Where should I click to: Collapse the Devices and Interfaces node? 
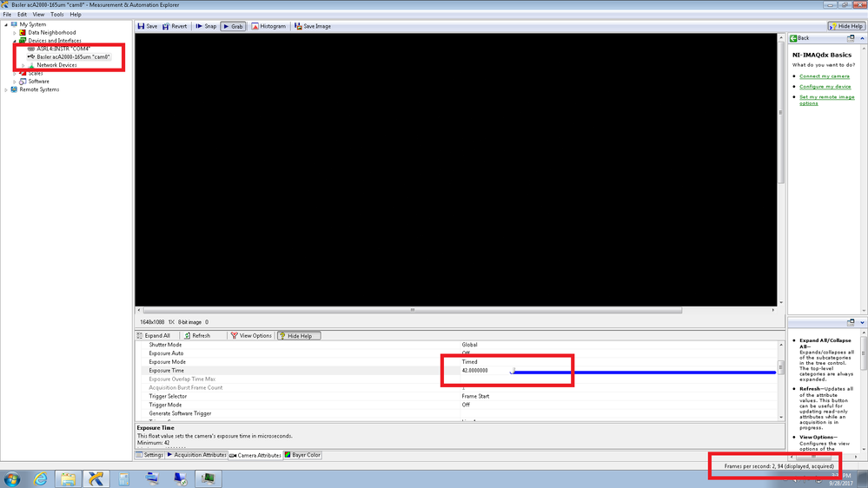point(15,41)
